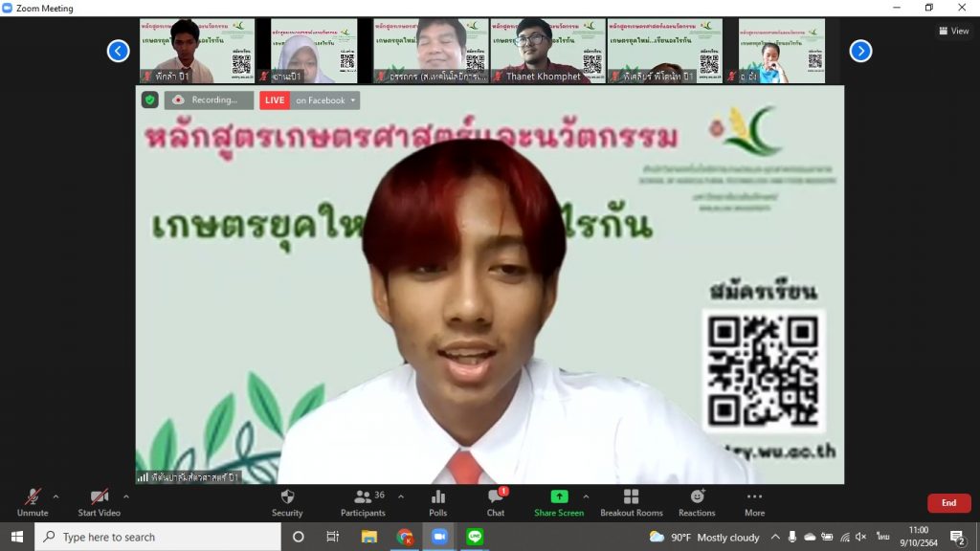980x551 pixels.
Task: End the meeting
Action: coord(948,503)
